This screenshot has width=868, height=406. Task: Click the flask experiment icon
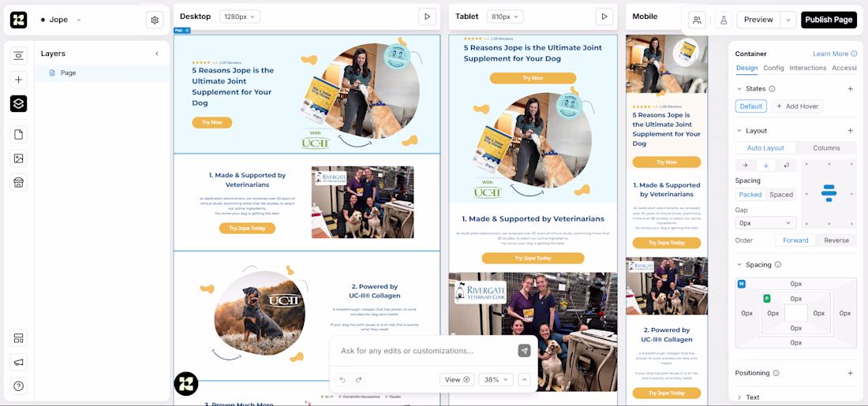[723, 20]
